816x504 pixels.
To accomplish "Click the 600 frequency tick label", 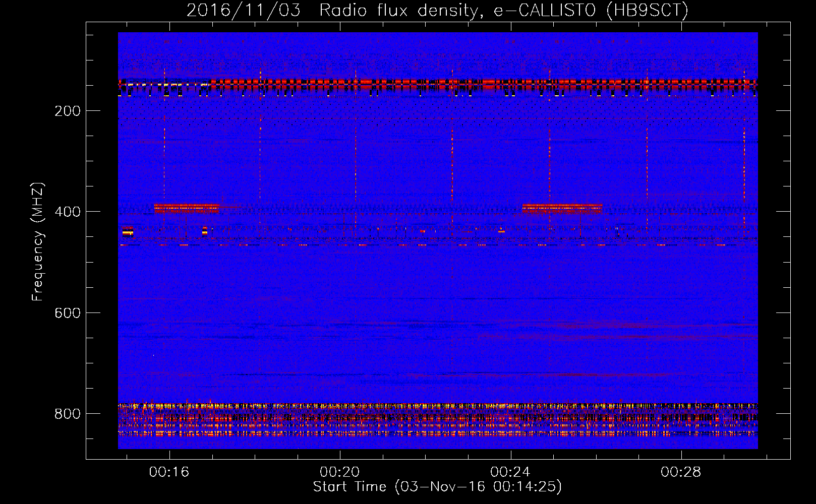I will coord(68,313).
